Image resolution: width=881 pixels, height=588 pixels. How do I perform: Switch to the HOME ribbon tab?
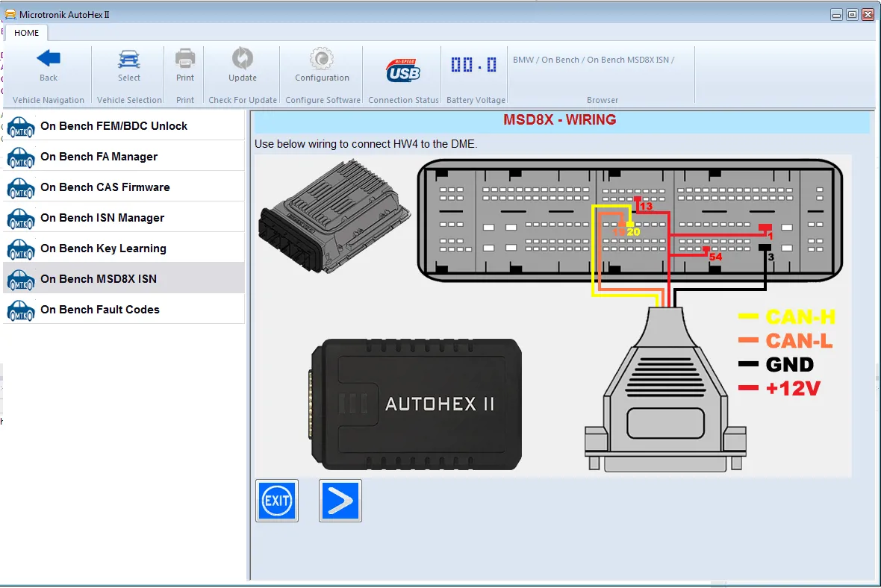click(26, 33)
